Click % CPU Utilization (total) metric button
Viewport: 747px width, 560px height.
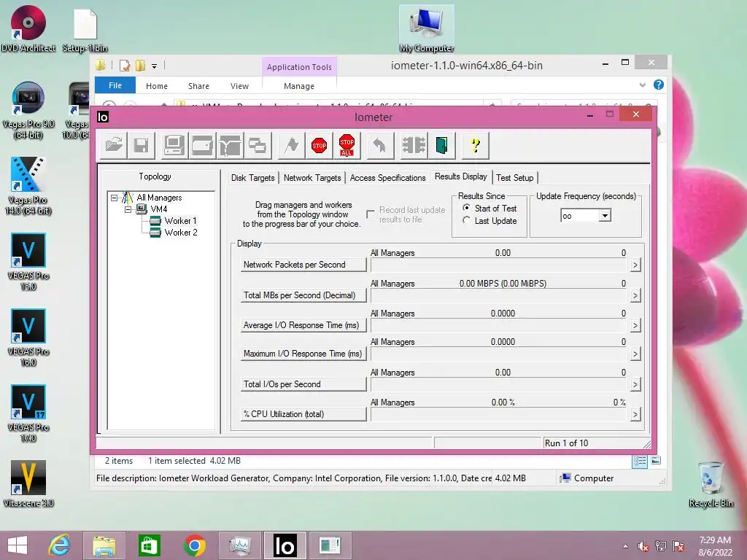click(x=303, y=414)
